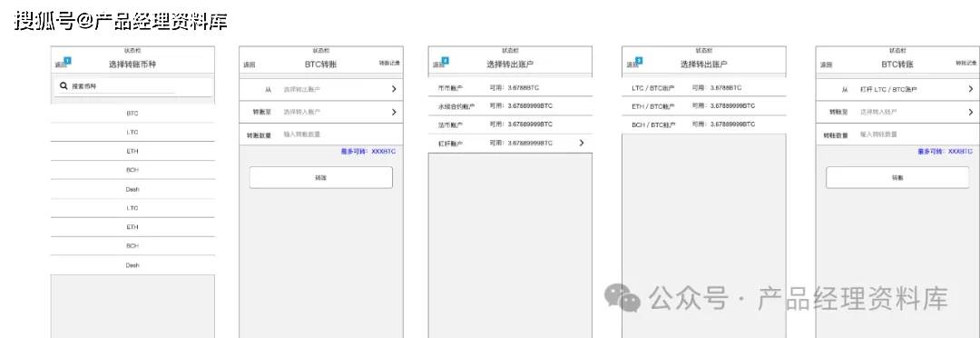Tap 最多可转: XXXBTC on BTC转账 screen with empty 从
This screenshot has height=338, width=980.
(368, 152)
